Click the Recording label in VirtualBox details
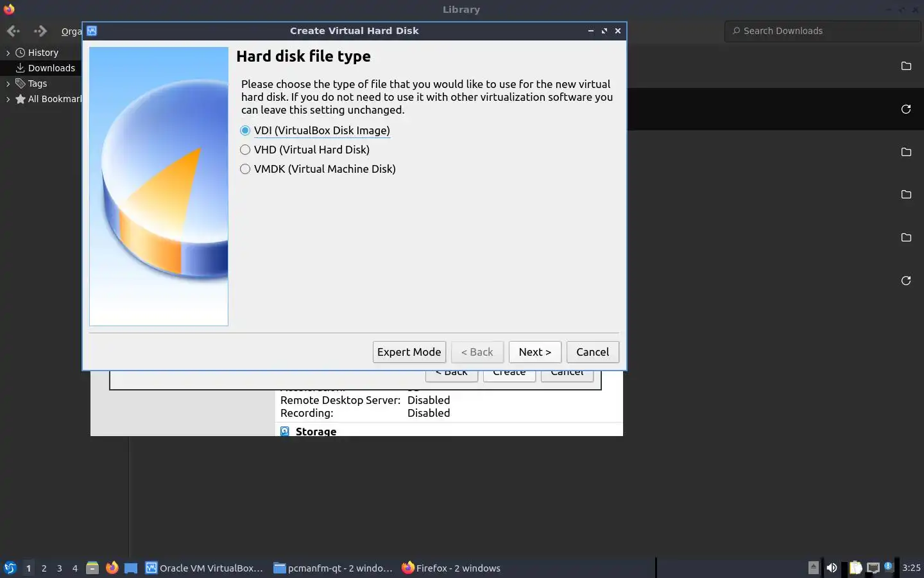Viewport: 924px width, 578px height. pyautogui.click(x=307, y=413)
